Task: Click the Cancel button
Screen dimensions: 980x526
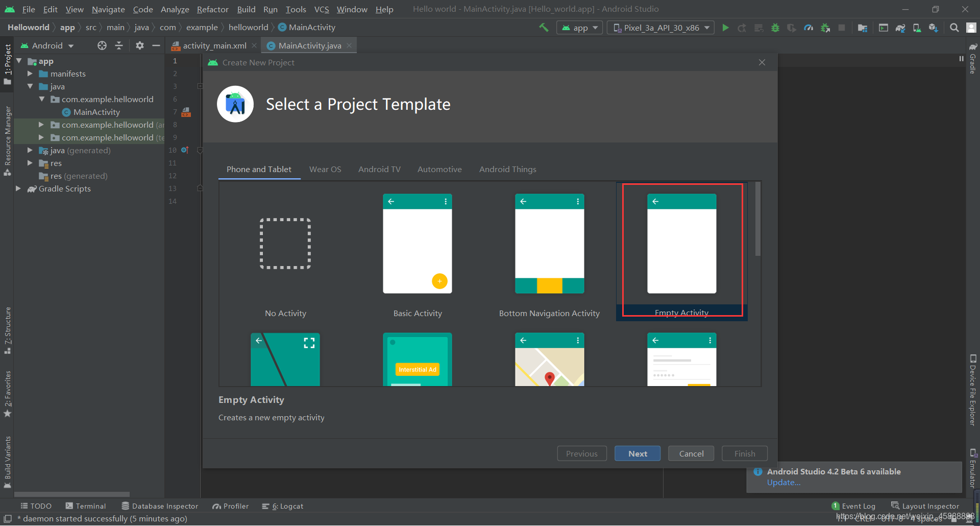Action: [691, 453]
